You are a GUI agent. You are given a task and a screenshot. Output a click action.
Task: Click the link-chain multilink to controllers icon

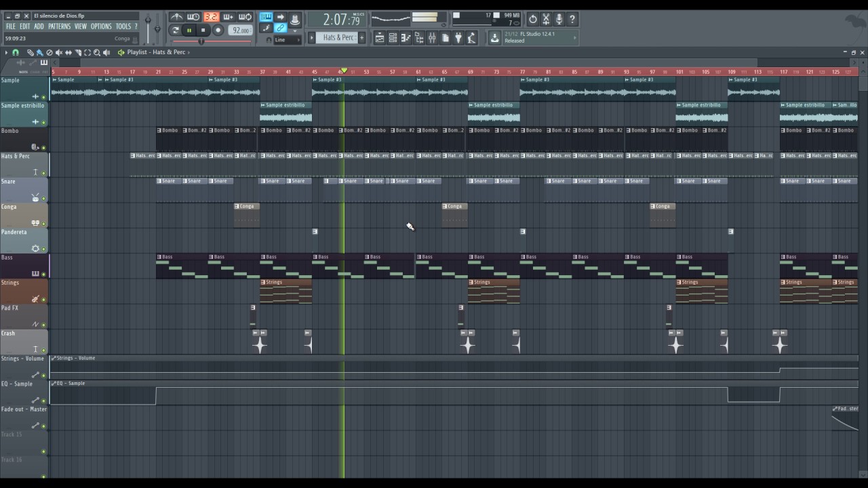click(280, 28)
